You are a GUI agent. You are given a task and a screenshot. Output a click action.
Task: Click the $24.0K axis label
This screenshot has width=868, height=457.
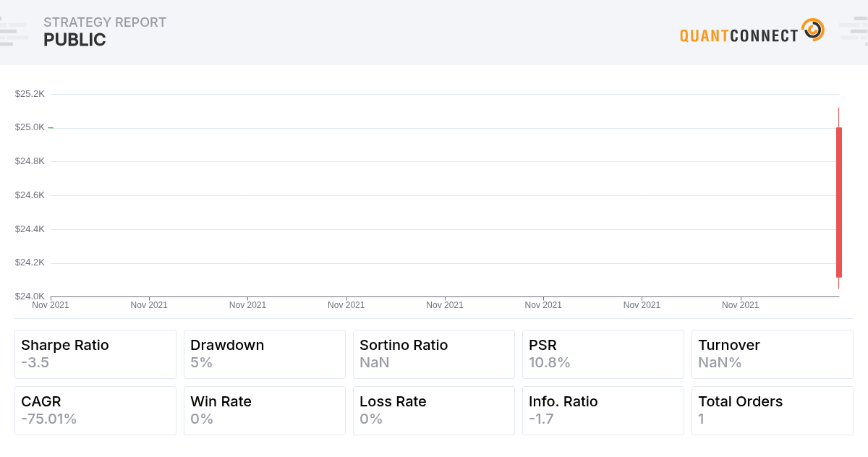point(30,296)
